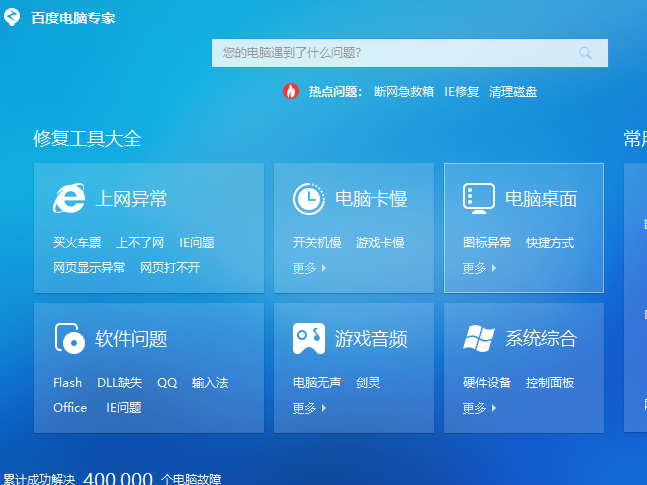Open the IE修复 hot issue link
The image size is (647, 485).
point(461,92)
